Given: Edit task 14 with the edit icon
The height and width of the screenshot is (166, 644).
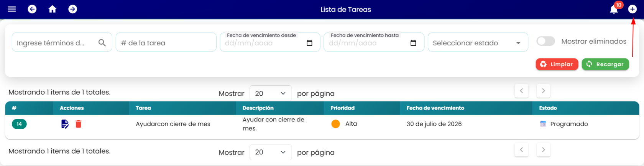Looking at the screenshot, I should tap(65, 124).
